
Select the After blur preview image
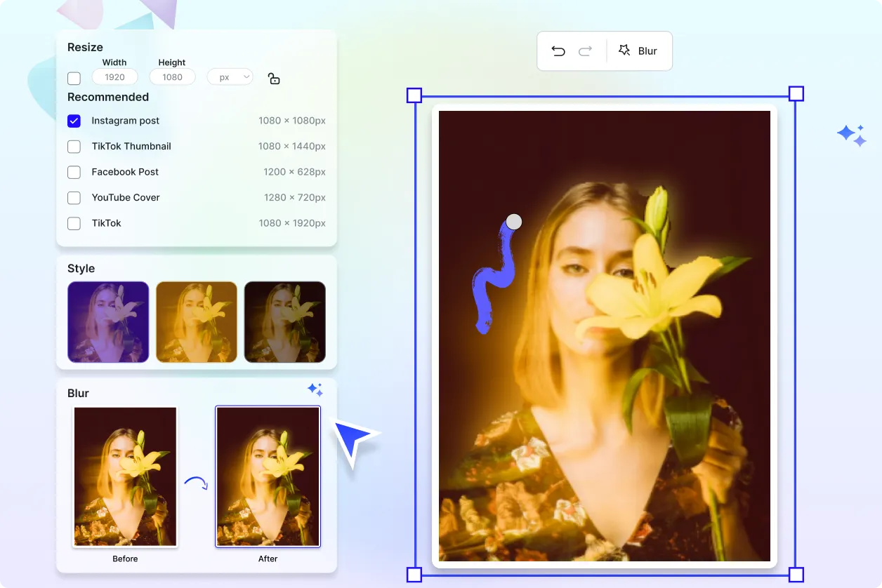(268, 476)
